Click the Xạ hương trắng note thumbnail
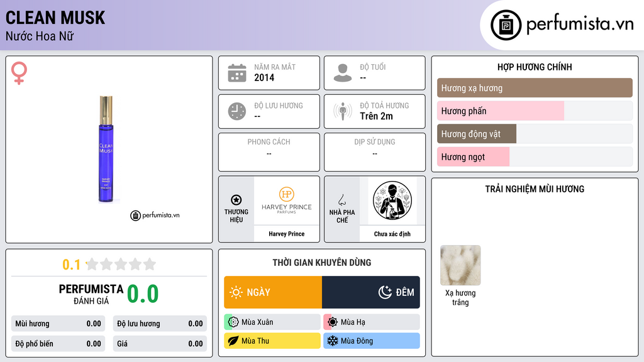This screenshot has width=644, height=362. coord(460,265)
